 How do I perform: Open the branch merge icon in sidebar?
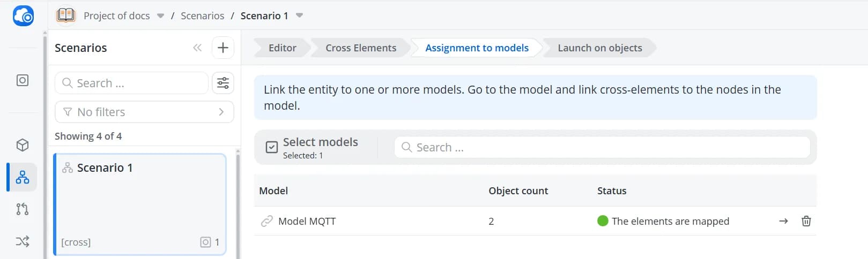click(23, 209)
